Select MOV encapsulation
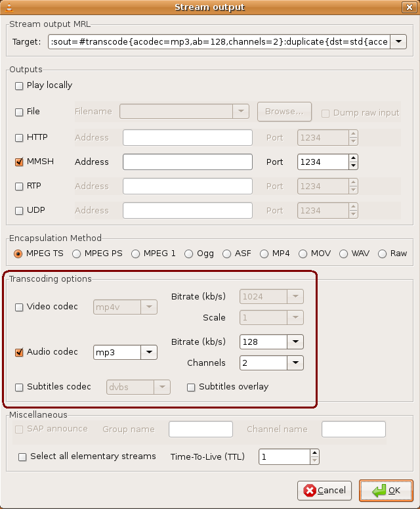The image size is (420, 509). 303,254
